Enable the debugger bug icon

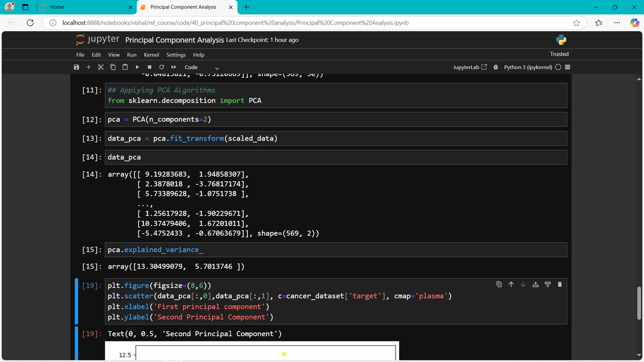496,67
